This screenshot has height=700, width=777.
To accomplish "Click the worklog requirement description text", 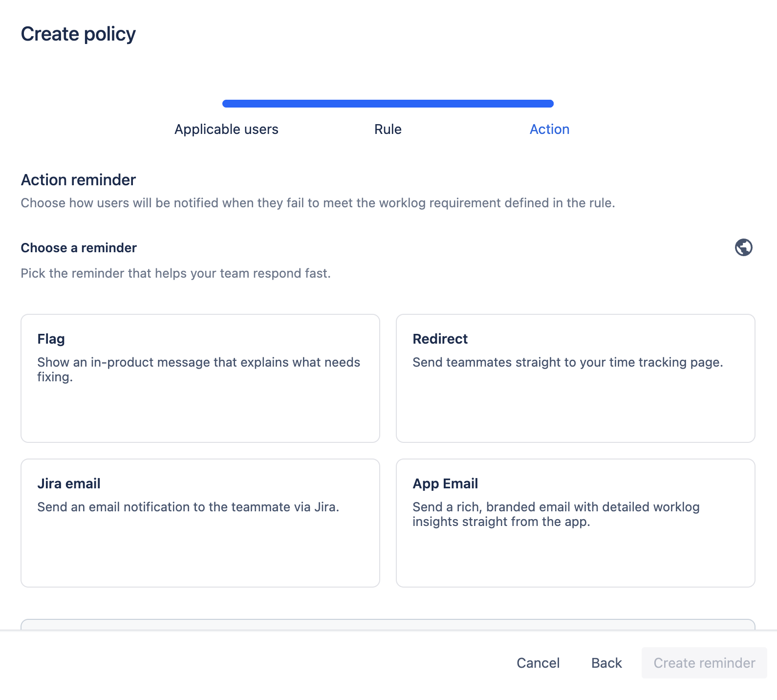I will 318,203.
